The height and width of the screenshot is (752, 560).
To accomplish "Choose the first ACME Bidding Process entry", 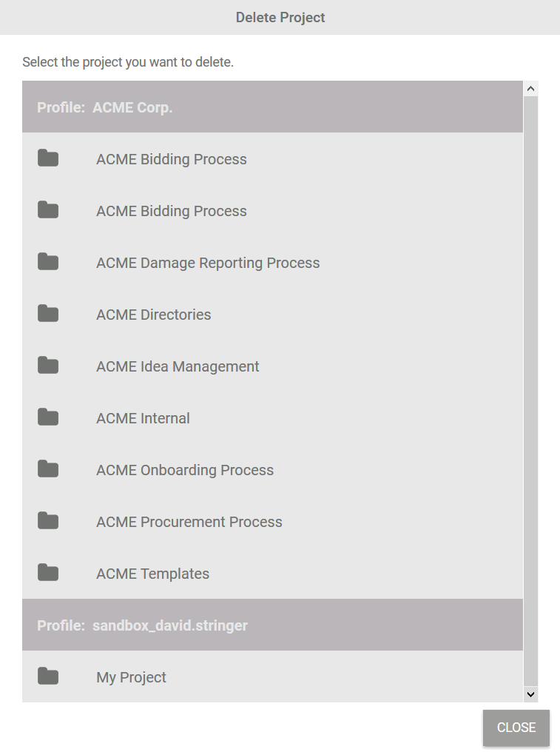I will point(172,159).
